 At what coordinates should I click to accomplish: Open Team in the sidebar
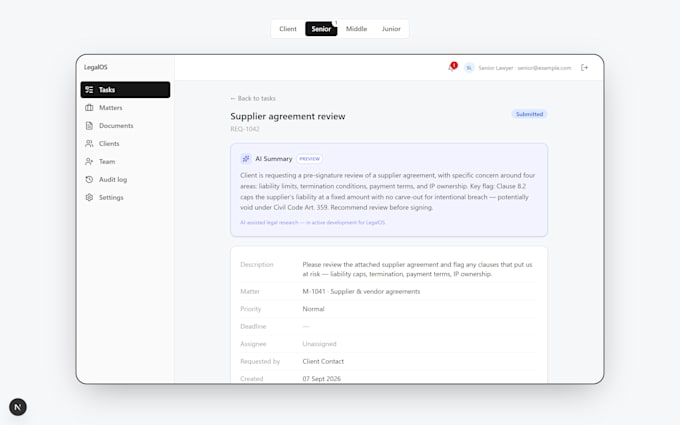(x=125, y=161)
